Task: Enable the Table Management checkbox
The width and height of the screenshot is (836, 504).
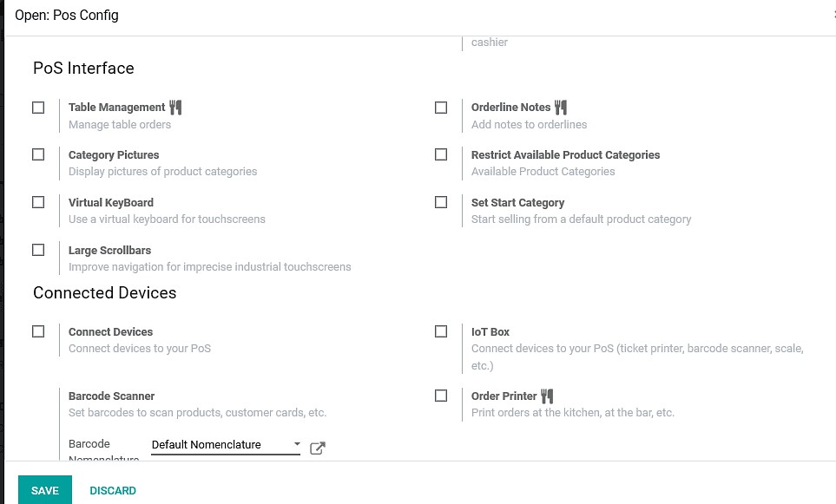Action: [38, 108]
